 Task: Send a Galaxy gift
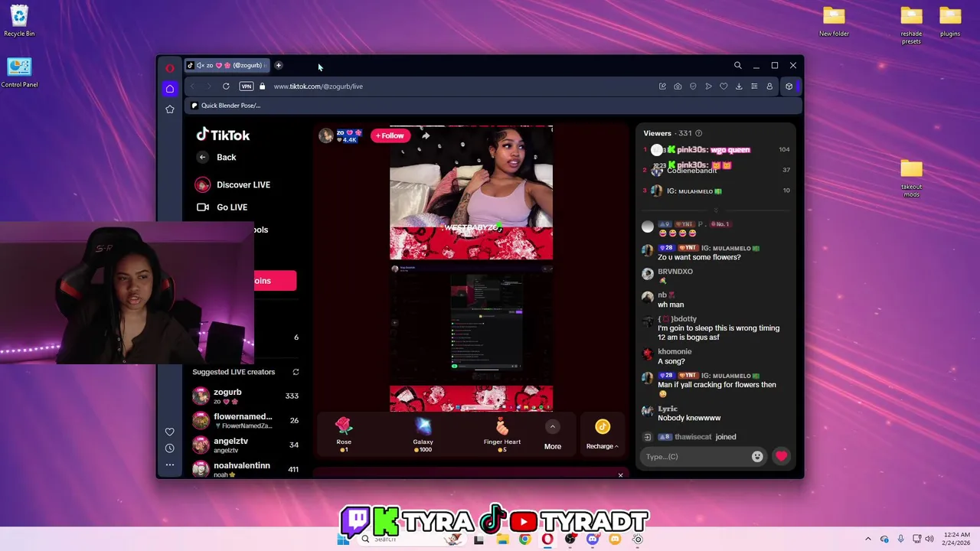[423, 435]
